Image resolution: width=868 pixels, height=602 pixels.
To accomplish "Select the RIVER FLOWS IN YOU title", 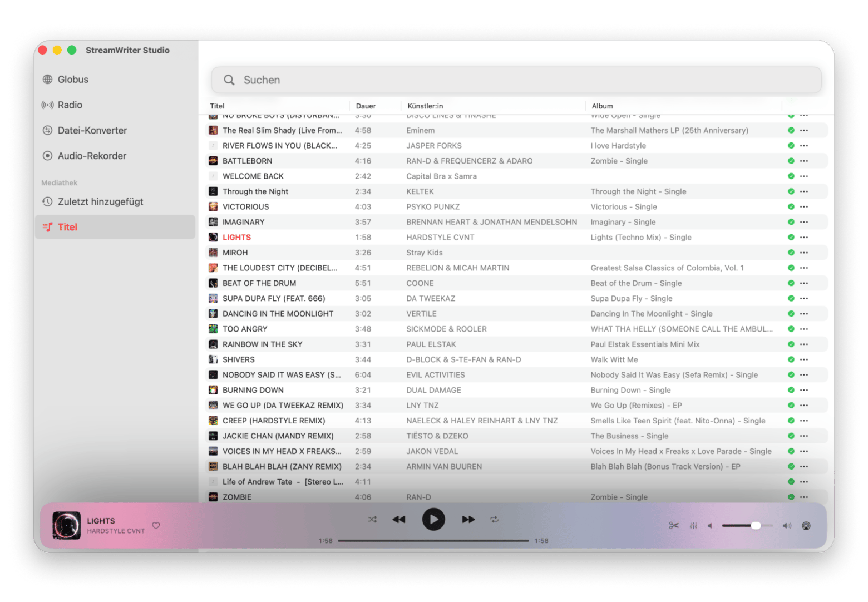I will 279,146.
